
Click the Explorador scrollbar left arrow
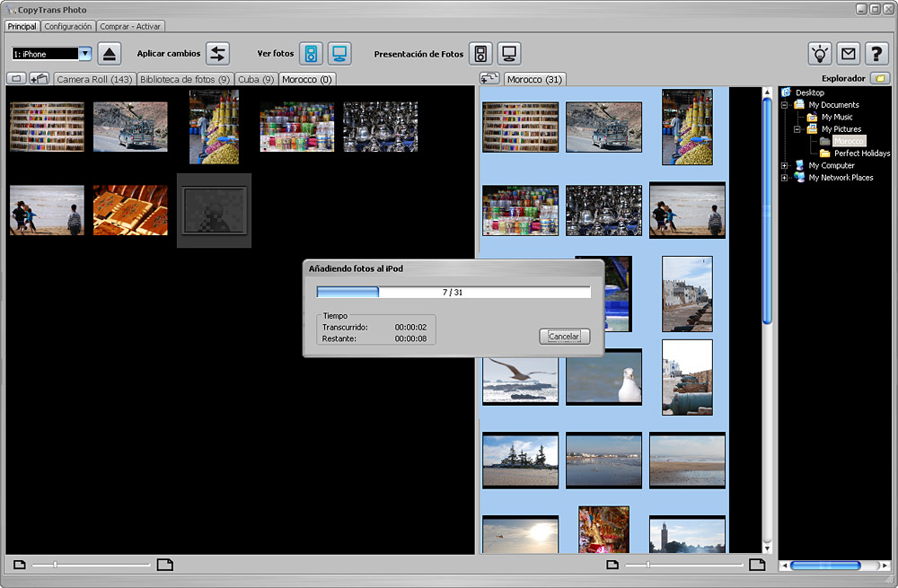click(784, 565)
